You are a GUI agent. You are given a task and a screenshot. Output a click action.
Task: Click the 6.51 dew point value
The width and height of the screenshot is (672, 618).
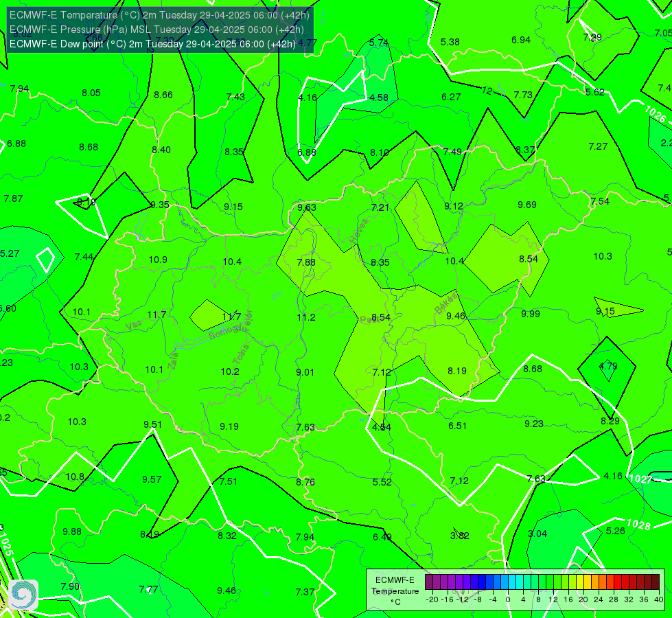(457, 426)
